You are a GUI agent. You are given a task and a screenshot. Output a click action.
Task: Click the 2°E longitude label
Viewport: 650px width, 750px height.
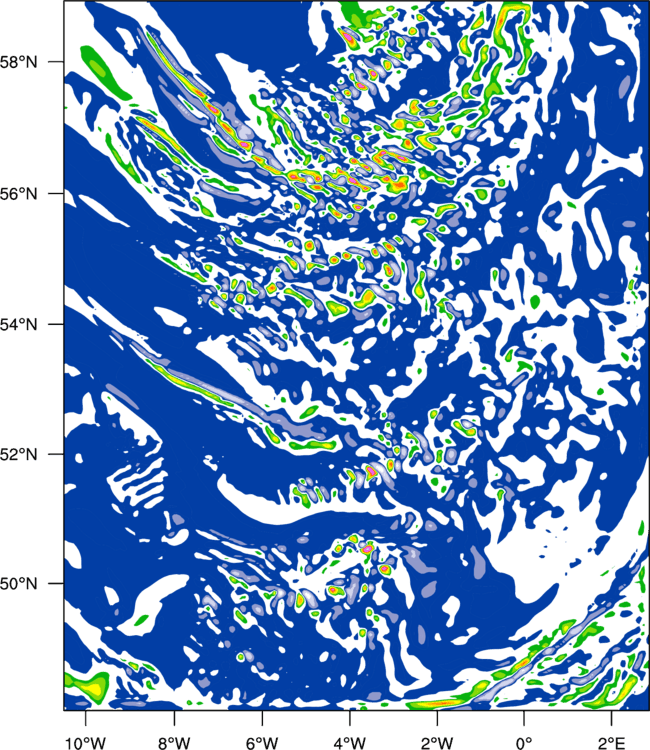[x=612, y=743]
